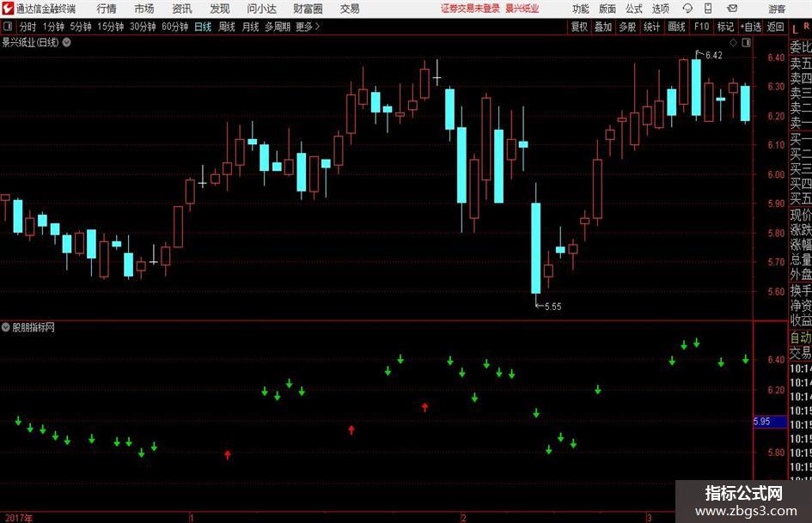Click the 返回 back button
This screenshot has width=812, height=523.
[x=775, y=27]
